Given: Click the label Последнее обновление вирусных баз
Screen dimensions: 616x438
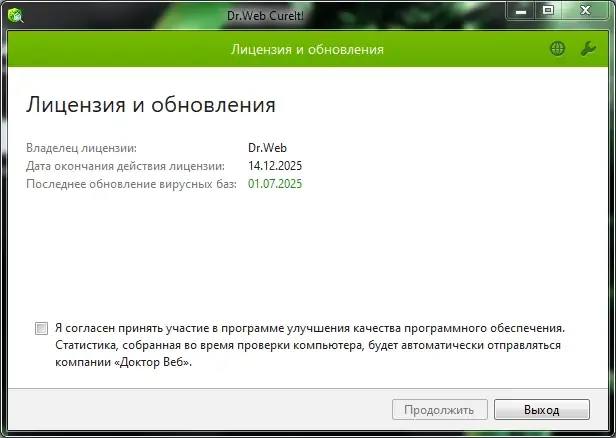Looking at the screenshot, I should 131,184.
